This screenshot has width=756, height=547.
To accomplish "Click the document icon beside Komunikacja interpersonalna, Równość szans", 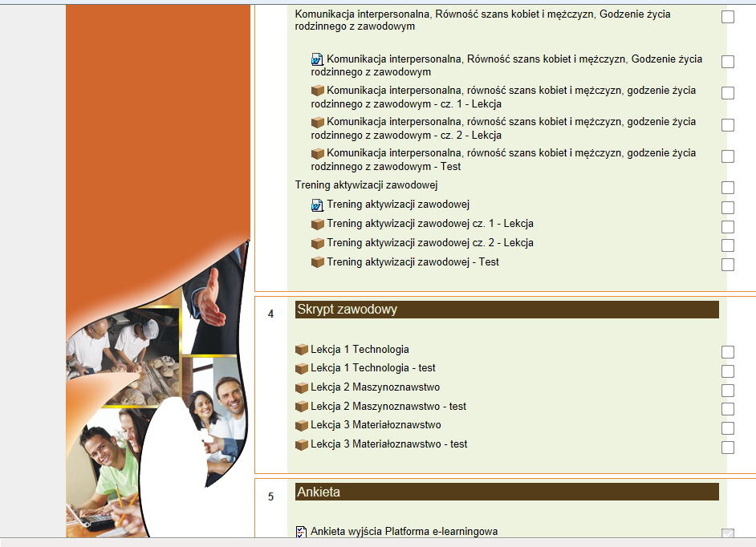I will tap(317, 59).
